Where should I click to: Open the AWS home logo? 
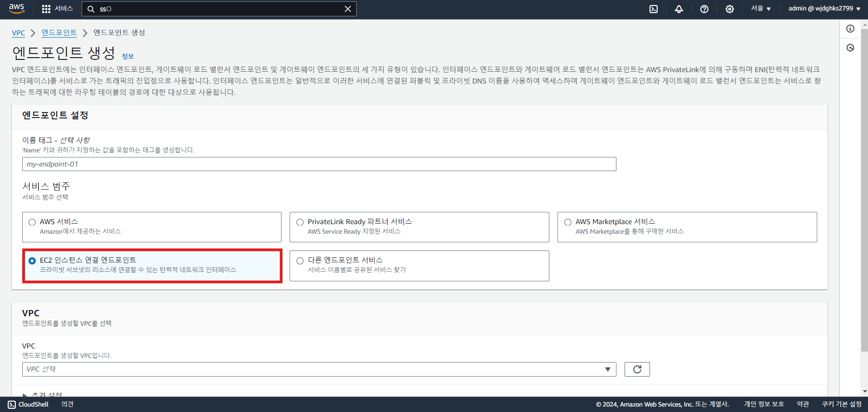(x=17, y=9)
